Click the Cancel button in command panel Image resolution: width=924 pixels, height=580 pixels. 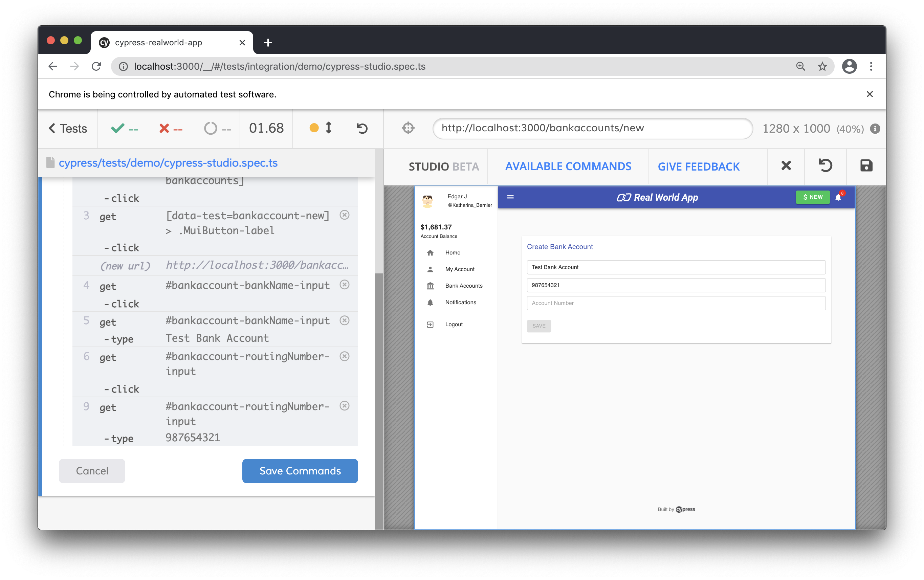[x=92, y=470]
